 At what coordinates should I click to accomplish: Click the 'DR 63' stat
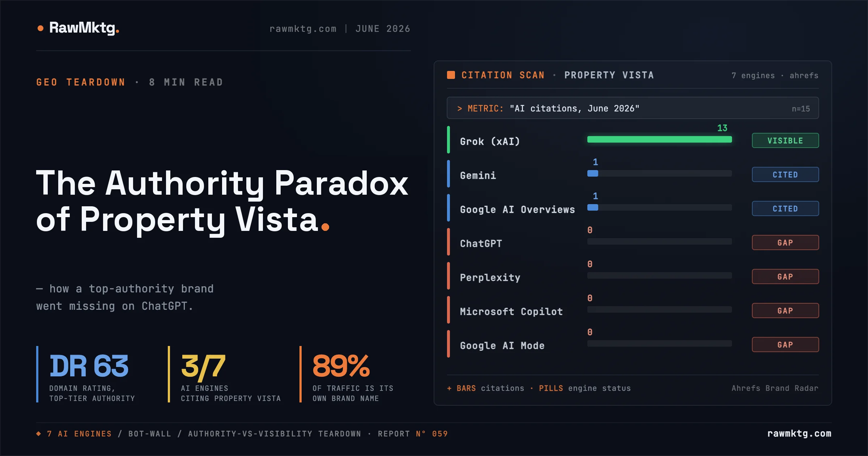(89, 366)
